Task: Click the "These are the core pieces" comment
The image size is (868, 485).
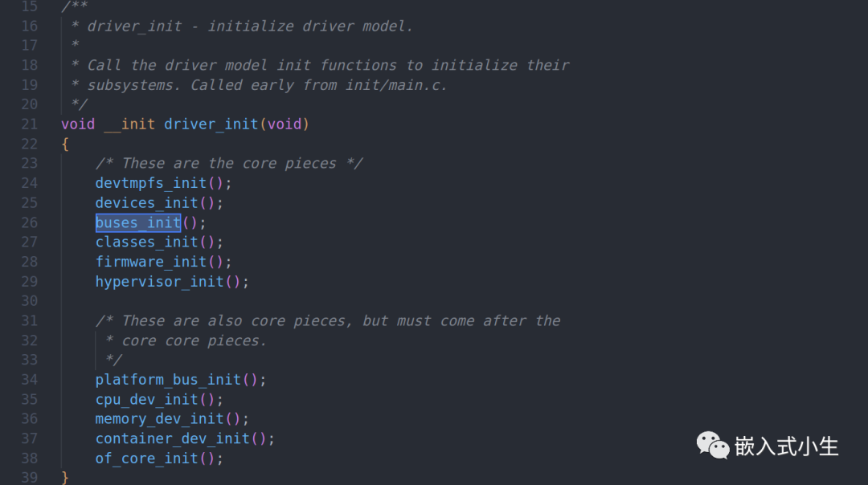Action: point(229,164)
